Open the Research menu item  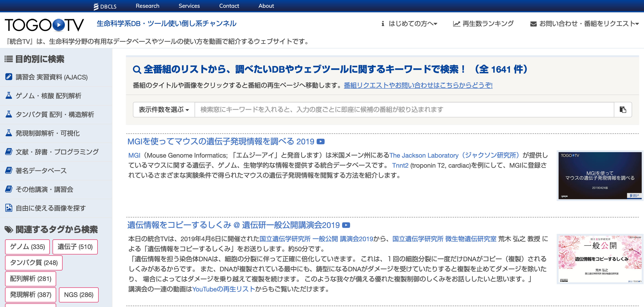click(x=147, y=6)
